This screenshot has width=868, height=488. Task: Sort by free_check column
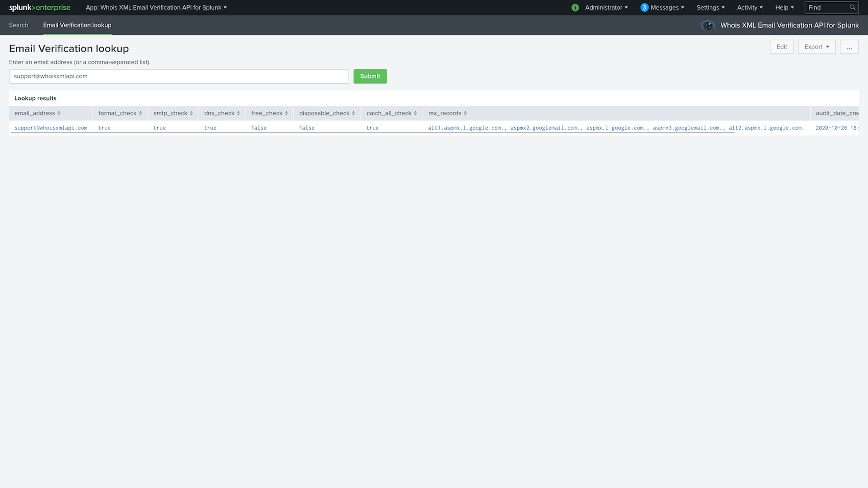tap(270, 113)
